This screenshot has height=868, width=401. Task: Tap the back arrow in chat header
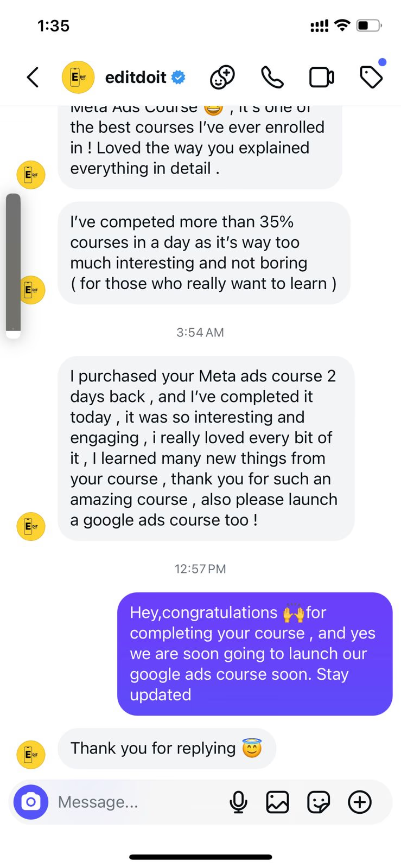point(33,78)
